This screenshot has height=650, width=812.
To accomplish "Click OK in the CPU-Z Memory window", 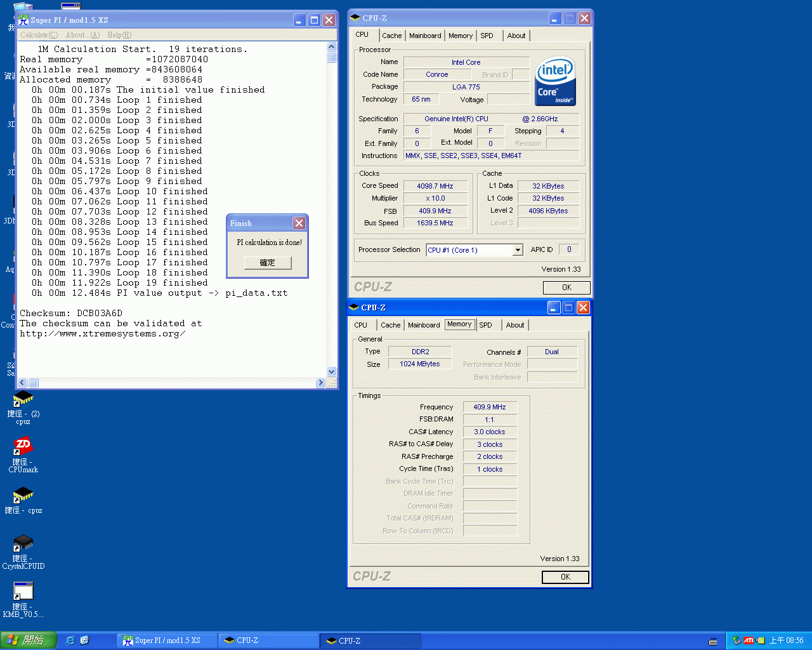I will click(565, 577).
